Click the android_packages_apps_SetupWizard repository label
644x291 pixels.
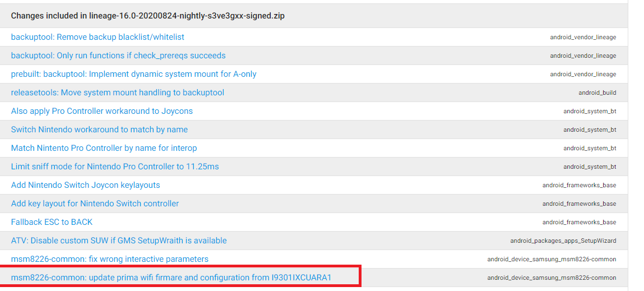pyautogui.click(x=563, y=241)
